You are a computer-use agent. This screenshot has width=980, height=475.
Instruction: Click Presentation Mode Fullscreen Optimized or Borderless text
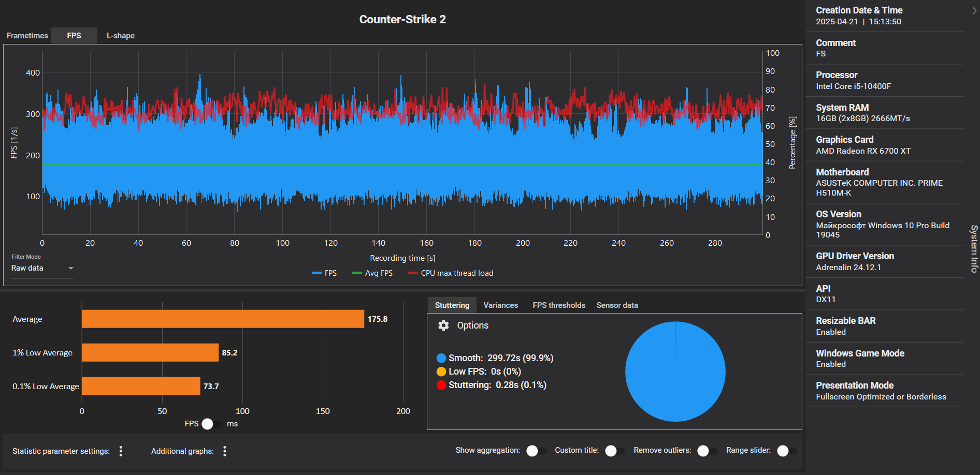tap(881, 397)
